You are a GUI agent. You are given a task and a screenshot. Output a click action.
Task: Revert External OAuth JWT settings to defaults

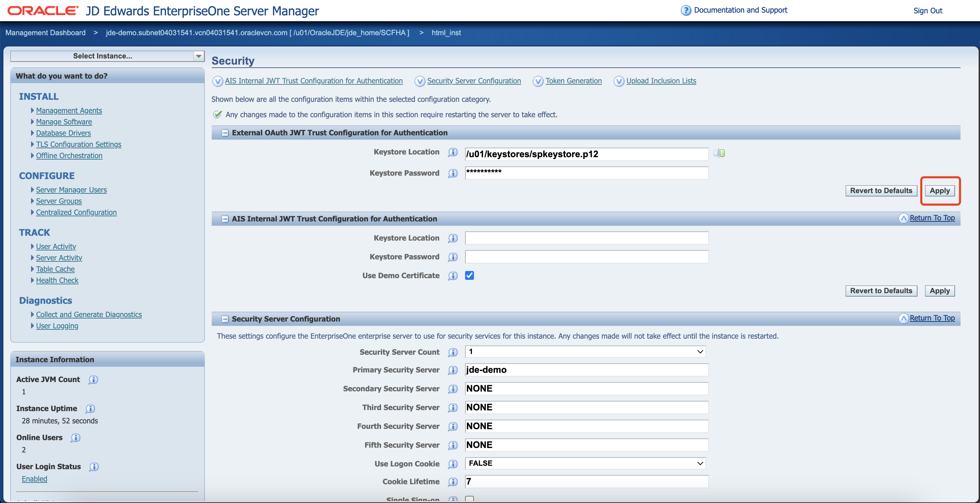coord(881,190)
